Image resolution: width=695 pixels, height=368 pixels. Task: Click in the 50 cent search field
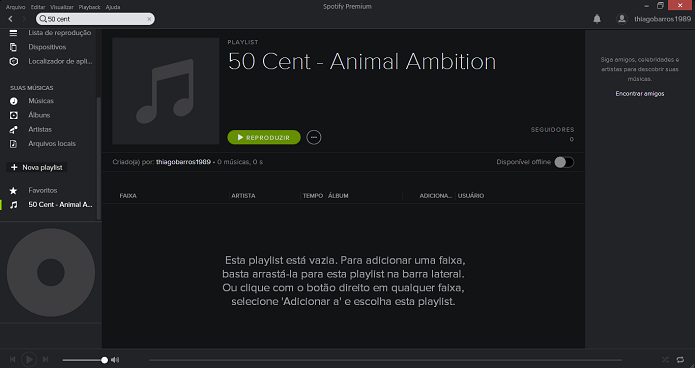coord(95,19)
